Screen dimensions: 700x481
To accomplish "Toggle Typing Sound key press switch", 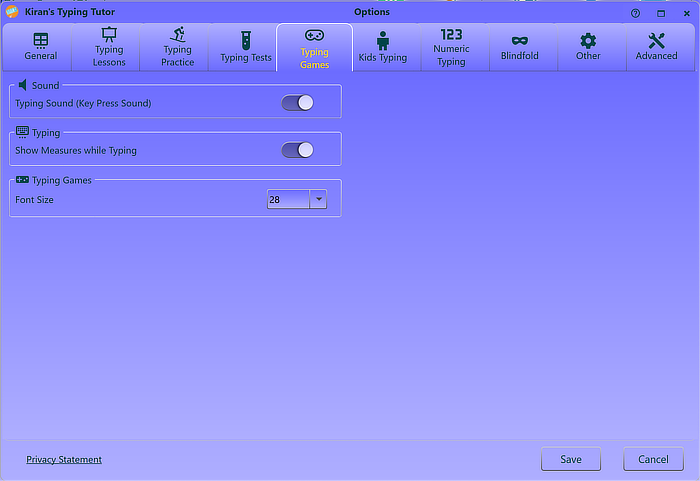I will (x=297, y=103).
